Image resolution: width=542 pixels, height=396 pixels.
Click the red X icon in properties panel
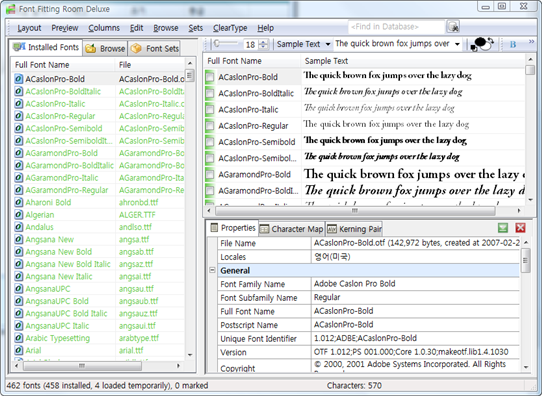520,228
